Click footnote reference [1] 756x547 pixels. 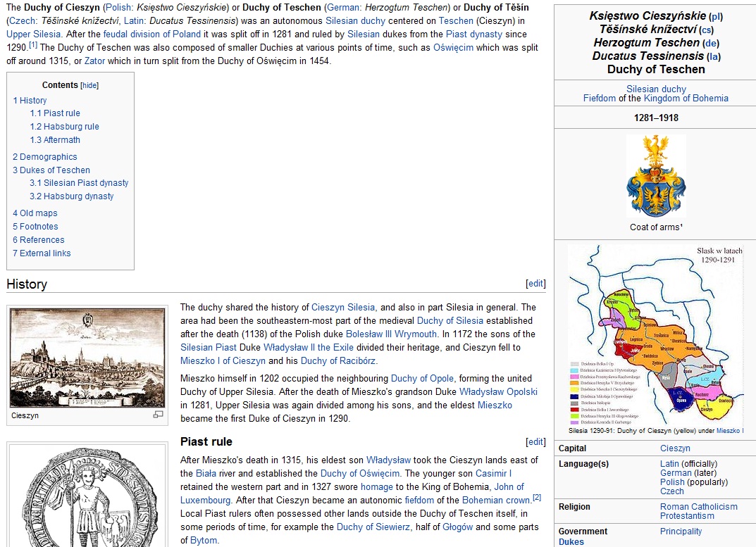(x=33, y=45)
